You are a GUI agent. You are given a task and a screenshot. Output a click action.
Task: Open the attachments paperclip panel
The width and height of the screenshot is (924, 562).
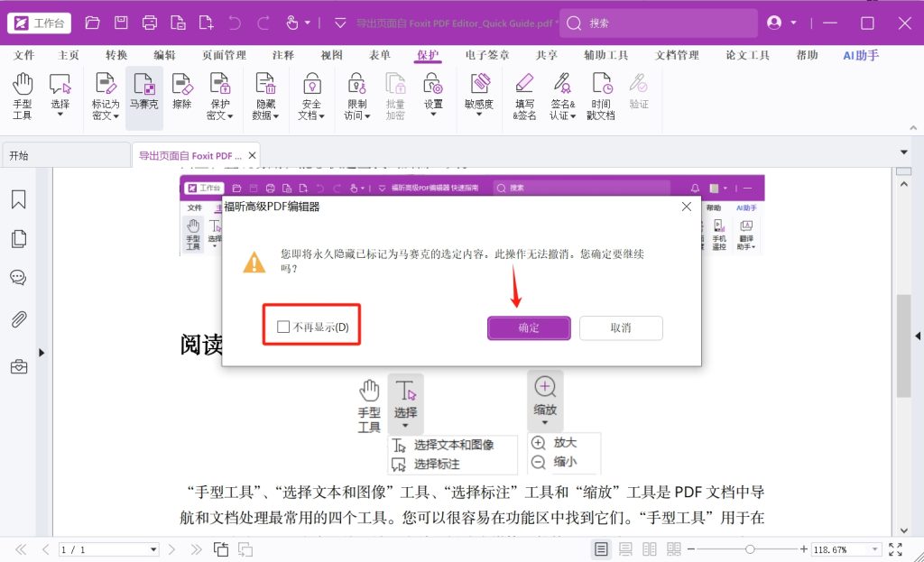pyautogui.click(x=18, y=319)
